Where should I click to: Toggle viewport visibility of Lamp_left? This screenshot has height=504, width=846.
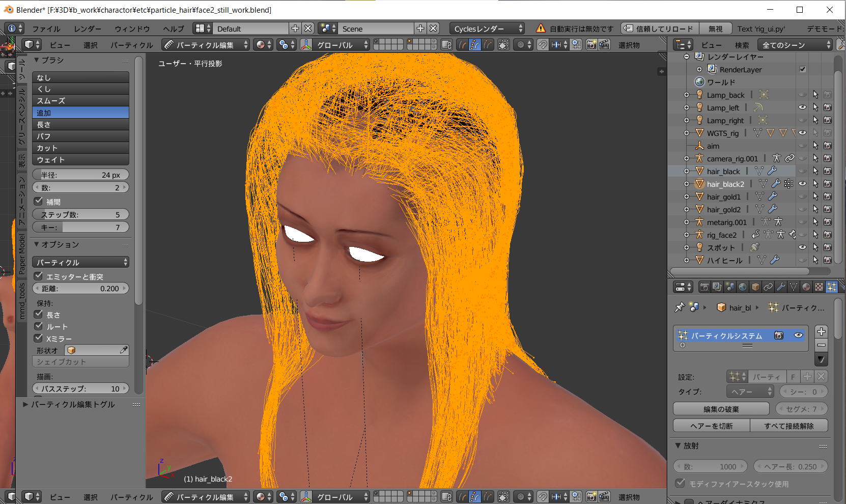point(802,107)
